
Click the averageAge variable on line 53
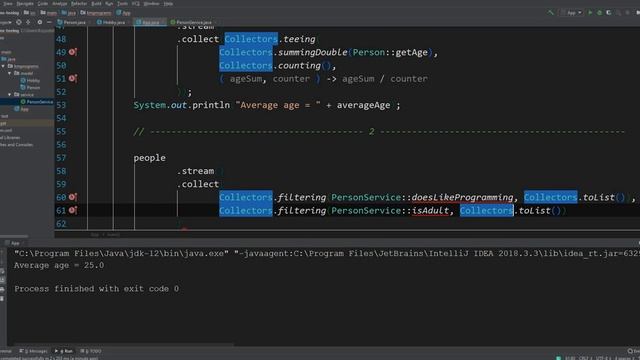click(363, 105)
